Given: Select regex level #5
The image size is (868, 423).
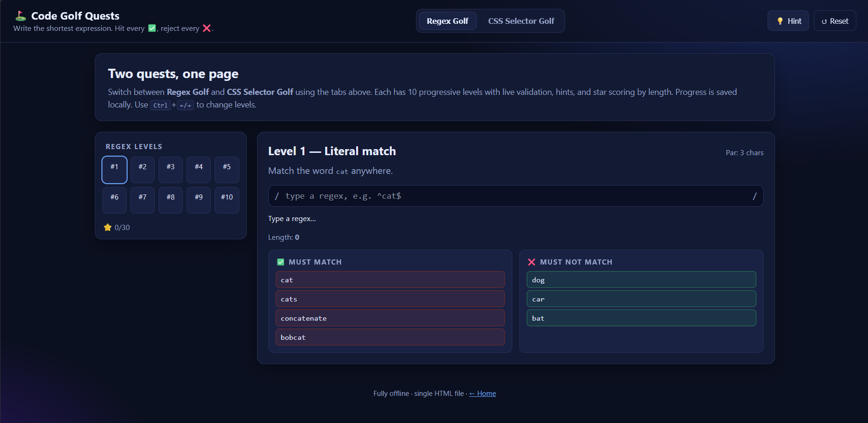Looking at the screenshot, I should click(227, 170).
